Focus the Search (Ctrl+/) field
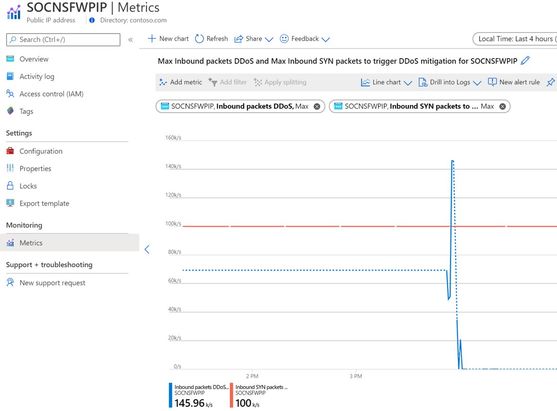557x411 pixels. click(x=63, y=39)
